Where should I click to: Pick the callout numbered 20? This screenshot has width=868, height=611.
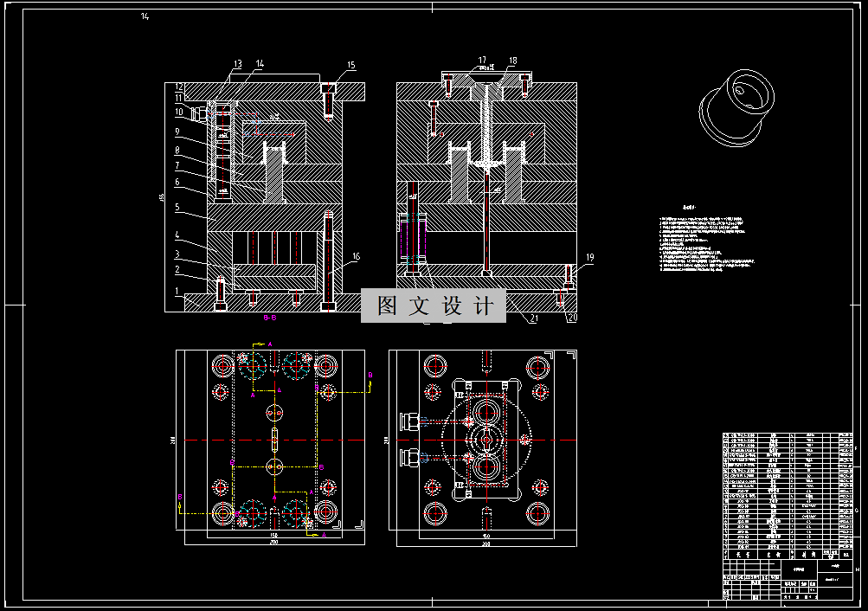click(x=572, y=318)
